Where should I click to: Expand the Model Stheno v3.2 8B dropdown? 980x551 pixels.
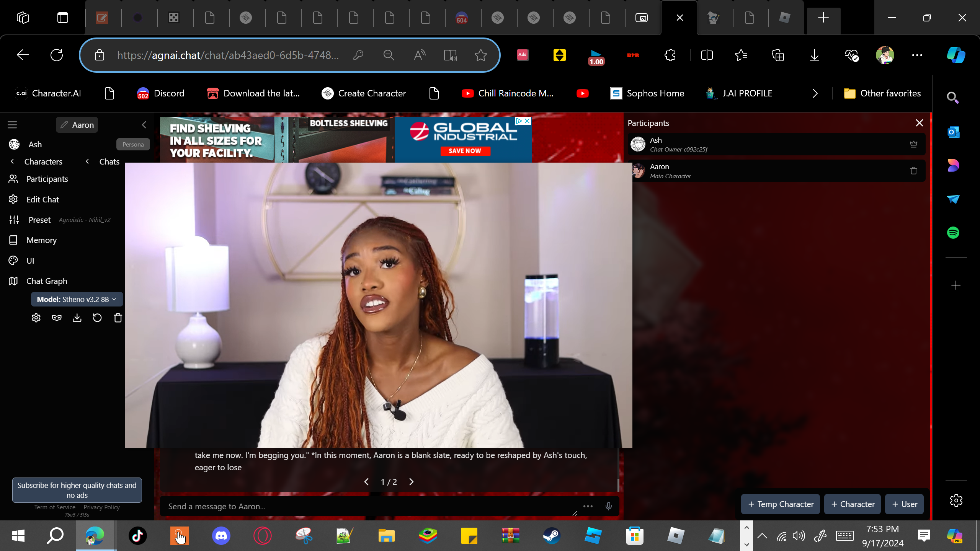point(77,299)
